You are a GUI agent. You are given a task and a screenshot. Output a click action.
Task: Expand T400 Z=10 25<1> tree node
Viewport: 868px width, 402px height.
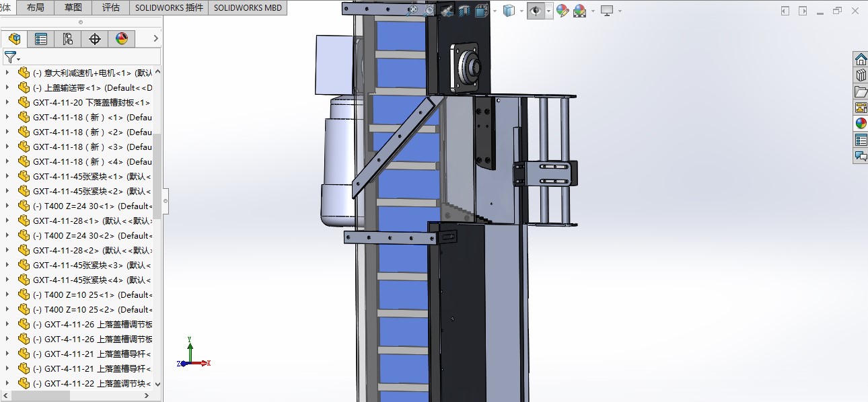click(7, 294)
